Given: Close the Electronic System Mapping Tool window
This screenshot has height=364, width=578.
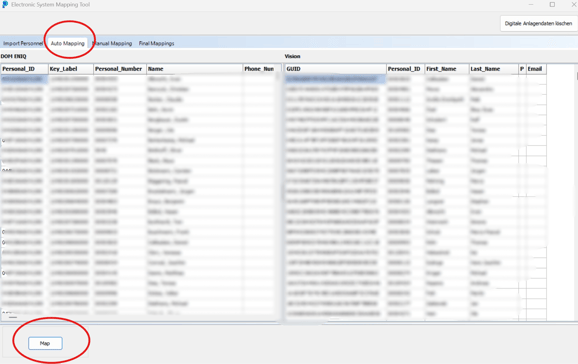Looking at the screenshot, I should 573,4.
